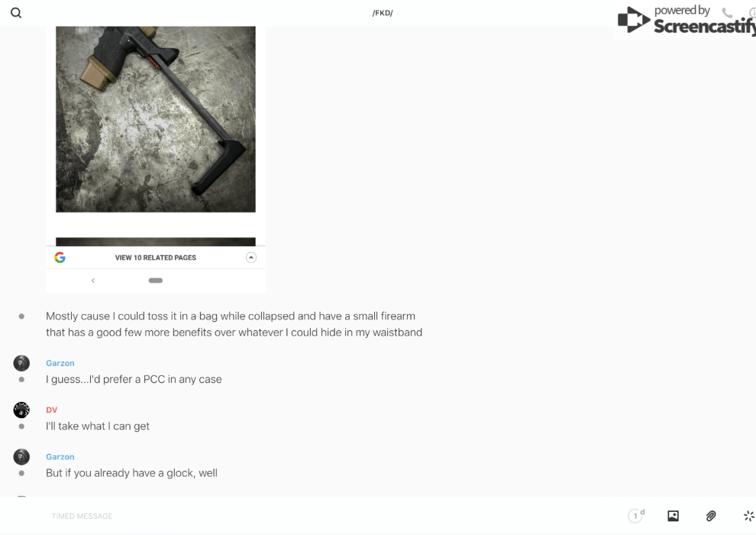Click Garzon's name above glock message

60,457
